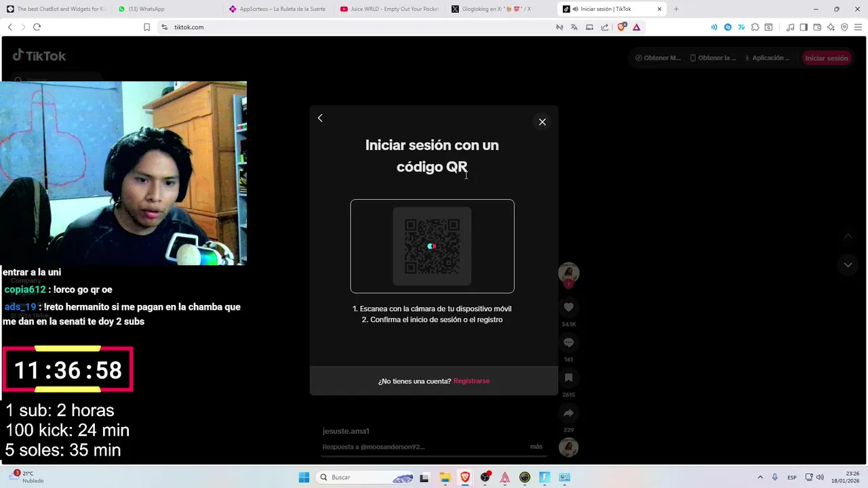Click the share page icon in address bar

click(x=604, y=27)
